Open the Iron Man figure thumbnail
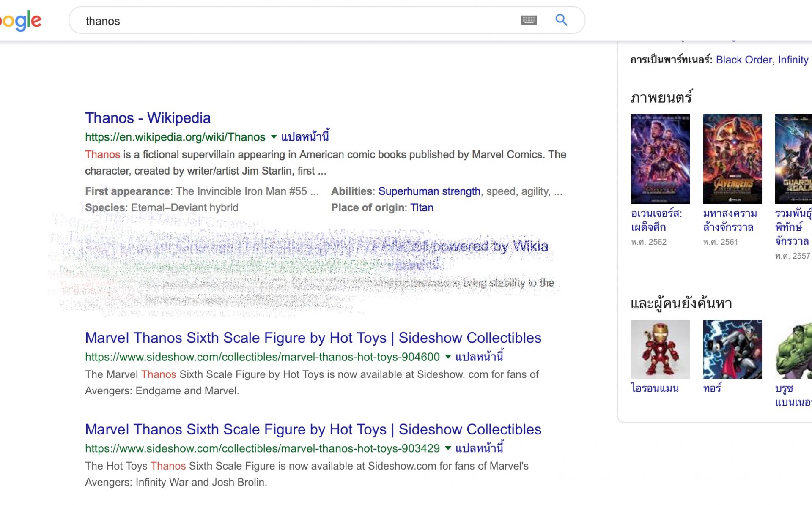812x505 pixels. [x=660, y=349]
